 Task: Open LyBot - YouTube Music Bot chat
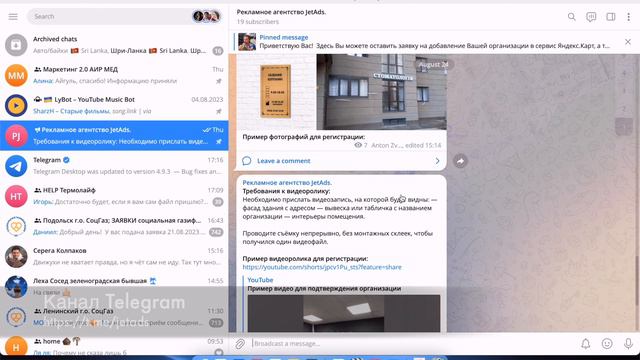(x=114, y=105)
